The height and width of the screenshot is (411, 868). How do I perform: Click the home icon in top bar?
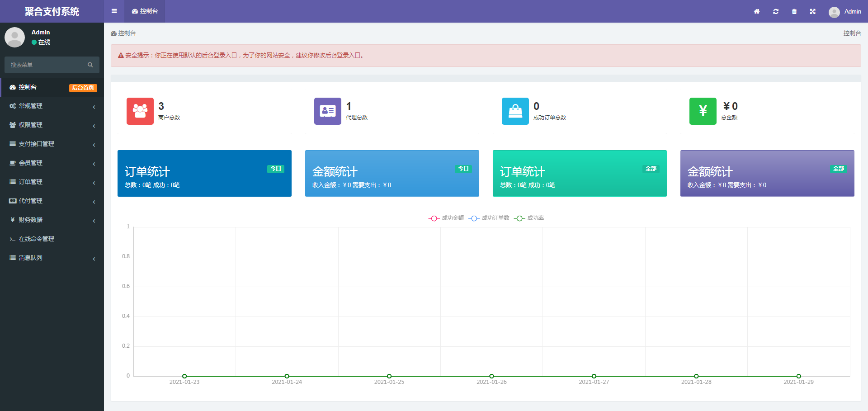756,11
